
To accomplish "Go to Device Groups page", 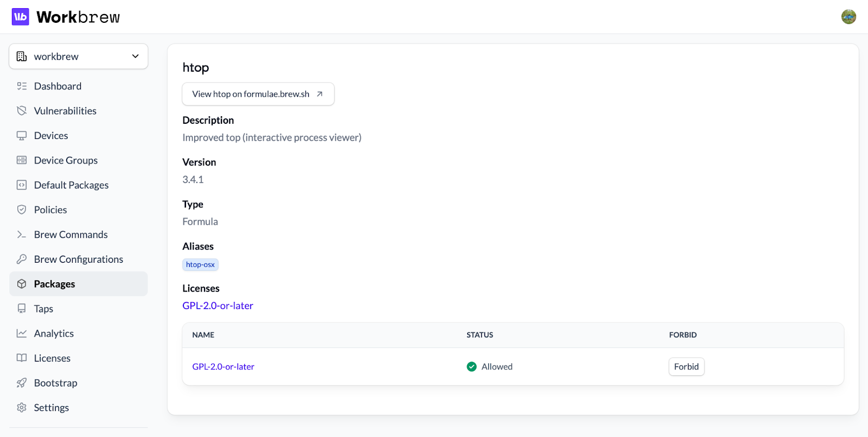I will tap(66, 160).
